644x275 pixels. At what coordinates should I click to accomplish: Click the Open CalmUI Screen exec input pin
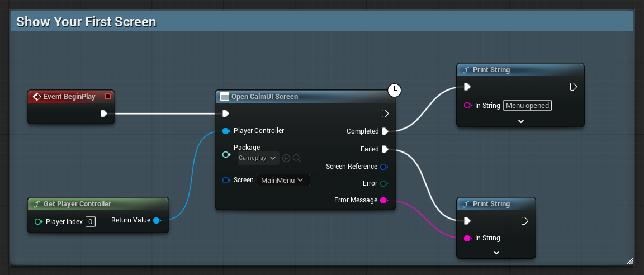point(225,113)
